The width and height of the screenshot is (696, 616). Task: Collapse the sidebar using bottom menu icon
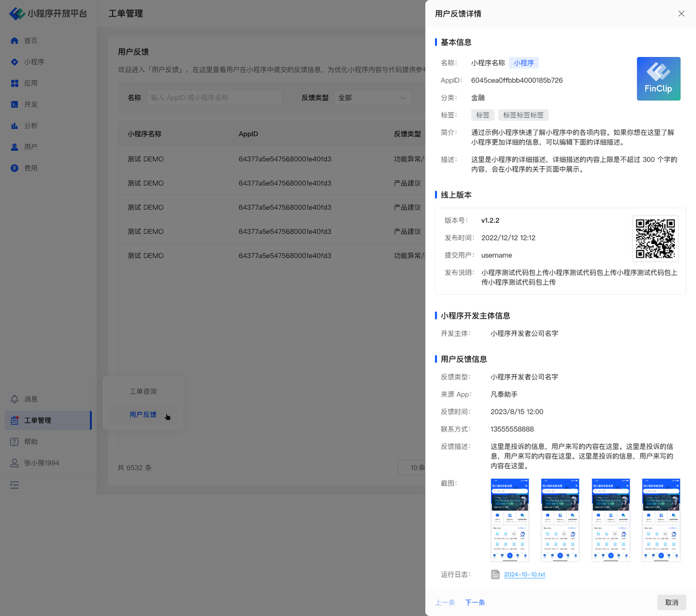pos(15,485)
